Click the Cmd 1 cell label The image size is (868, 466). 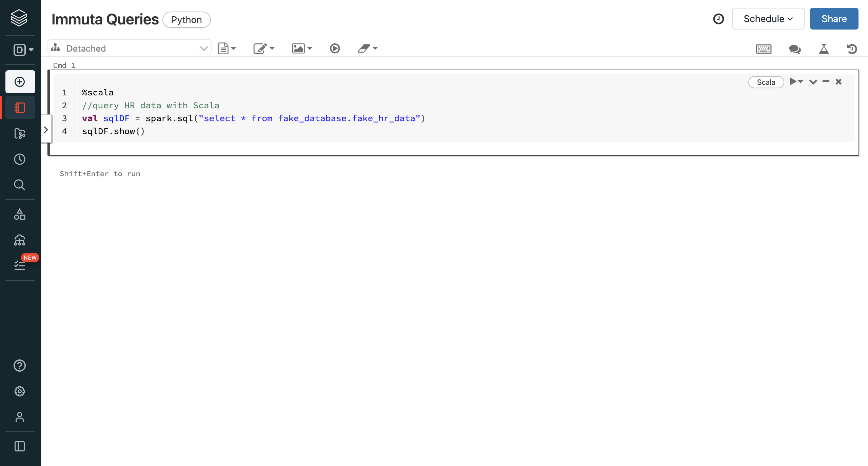tap(64, 65)
